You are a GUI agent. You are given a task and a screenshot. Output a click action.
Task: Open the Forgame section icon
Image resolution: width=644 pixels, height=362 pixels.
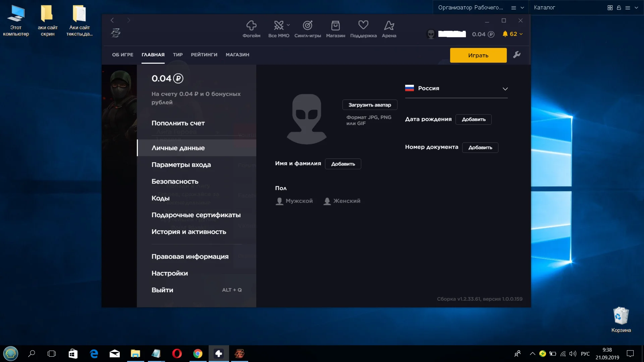[x=251, y=26]
